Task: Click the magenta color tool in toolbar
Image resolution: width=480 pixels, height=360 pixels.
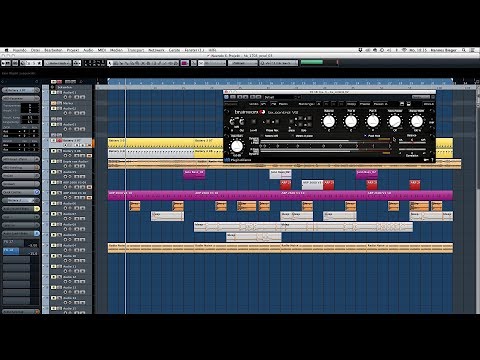Action: (185, 63)
